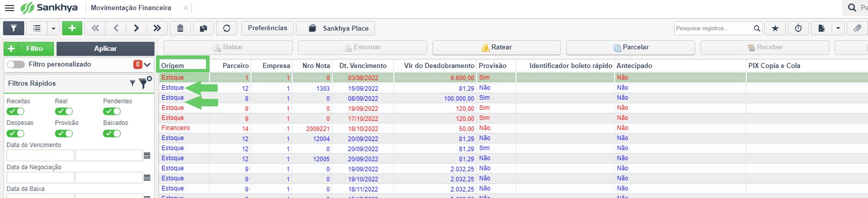Expand the Filtro personalizado chevron
The width and height of the screenshot is (868, 198).
[147, 64]
